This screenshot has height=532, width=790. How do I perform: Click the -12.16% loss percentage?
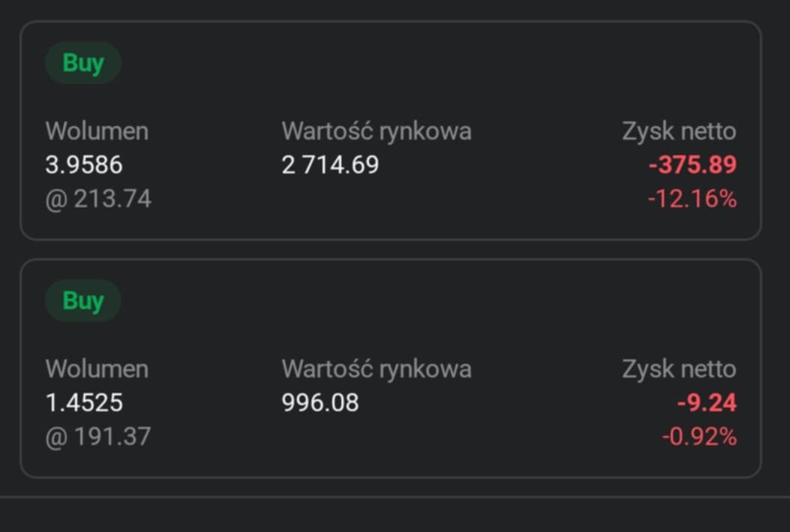692,199
